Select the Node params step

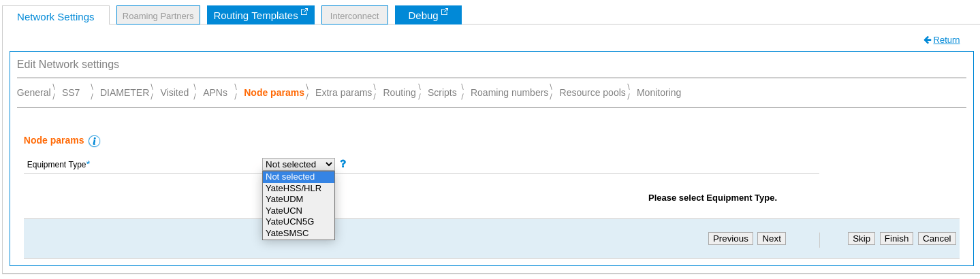[274, 93]
